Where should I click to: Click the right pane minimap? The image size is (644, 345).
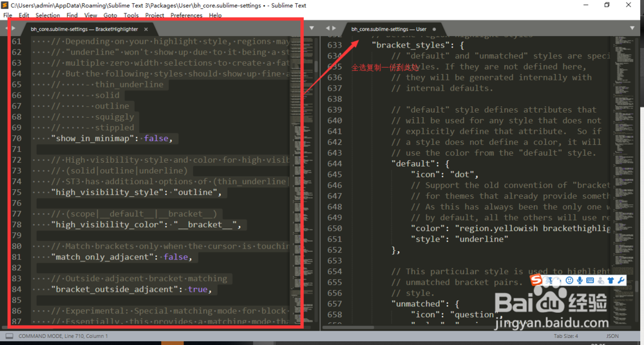[x=625, y=180]
